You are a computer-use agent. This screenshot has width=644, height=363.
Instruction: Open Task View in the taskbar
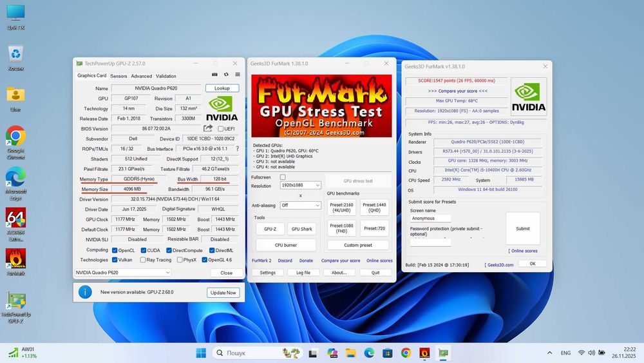(313, 353)
